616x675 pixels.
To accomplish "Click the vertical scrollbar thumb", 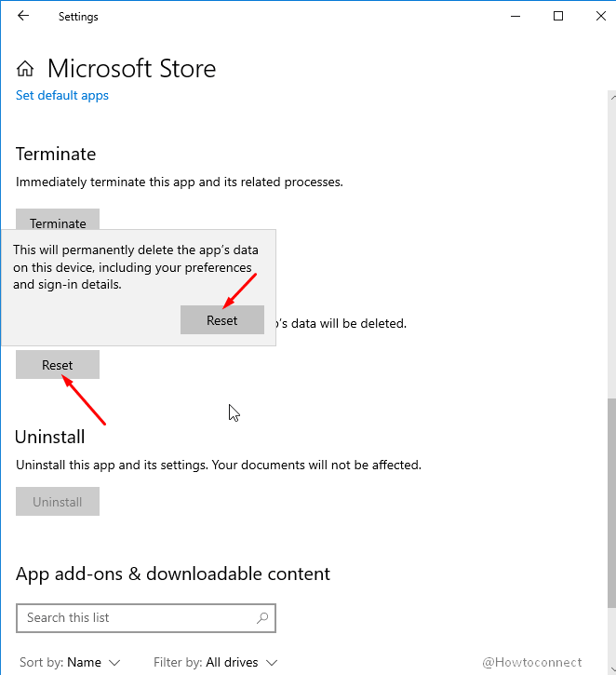I will point(611,503).
